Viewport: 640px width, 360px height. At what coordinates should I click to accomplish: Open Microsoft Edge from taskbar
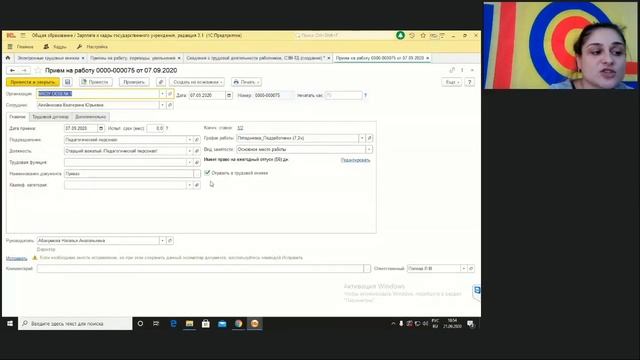[173, 324]
